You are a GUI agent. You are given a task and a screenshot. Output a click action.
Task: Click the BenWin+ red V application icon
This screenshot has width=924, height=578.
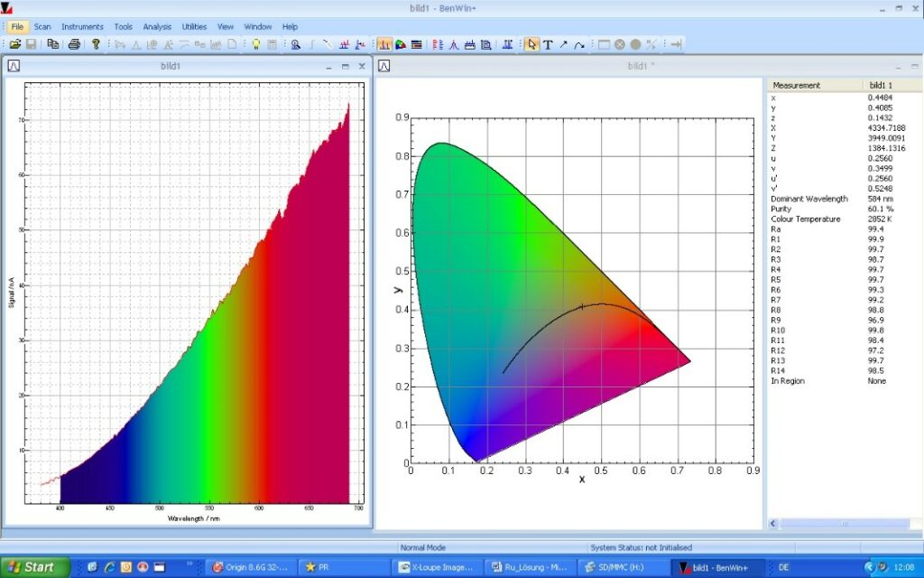[6, 7]
